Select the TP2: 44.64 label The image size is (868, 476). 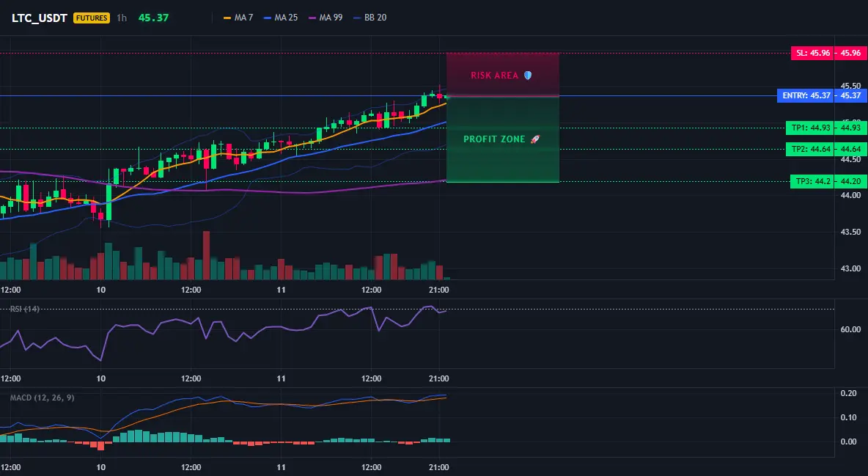point(810,149)
